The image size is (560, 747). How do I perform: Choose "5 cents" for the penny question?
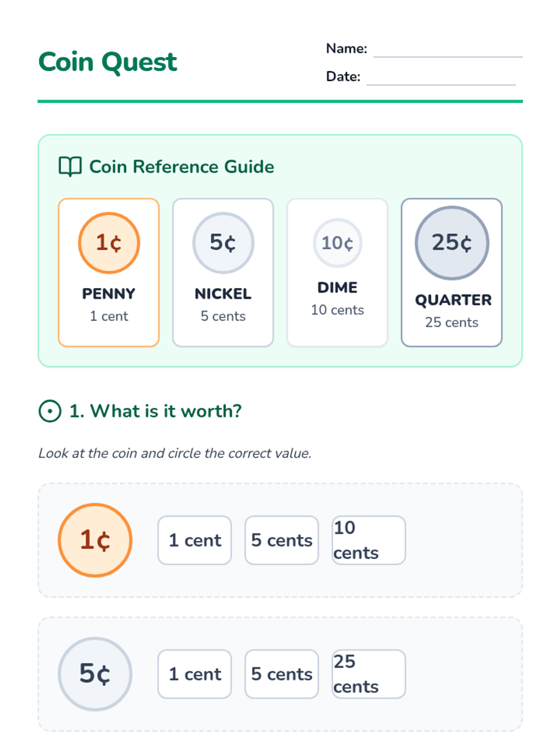click(x=281, y=540)
